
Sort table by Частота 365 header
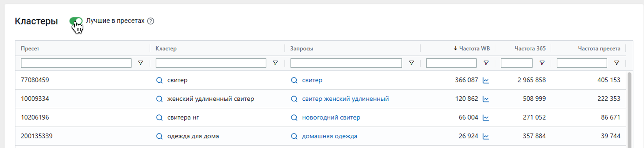530,49
